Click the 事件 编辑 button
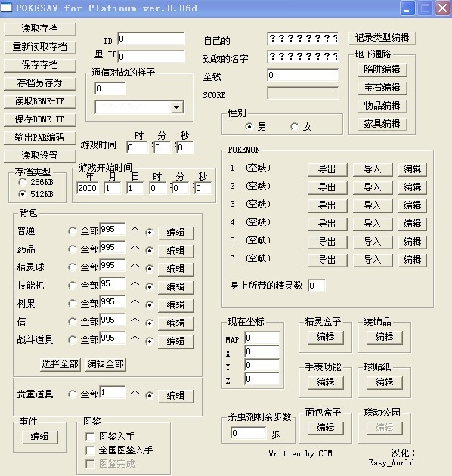Image resolution: width=452 pixels, height=476 pixels. click(x=40, y=437)
